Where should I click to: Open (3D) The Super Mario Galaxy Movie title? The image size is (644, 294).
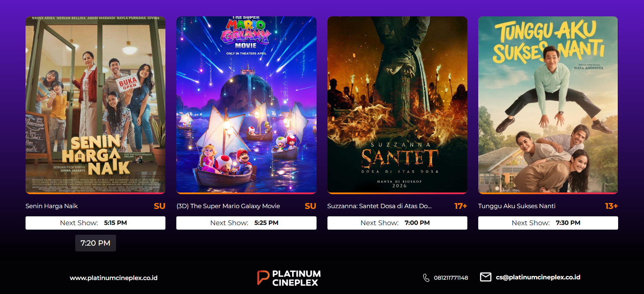pos(228,206)
